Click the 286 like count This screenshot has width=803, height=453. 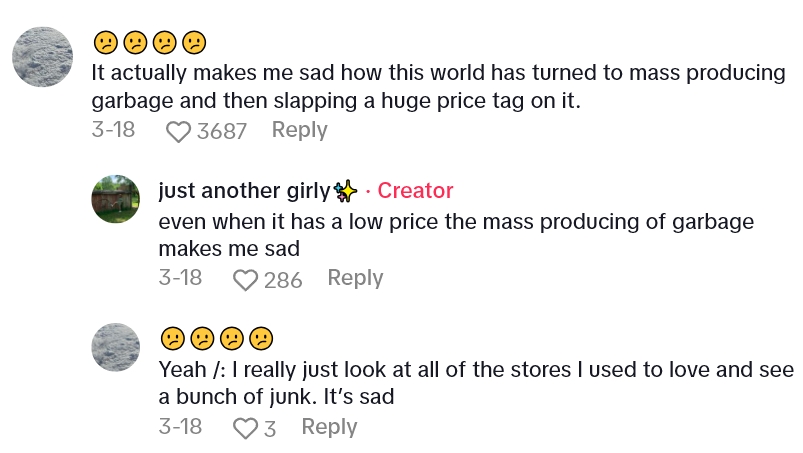283,280
